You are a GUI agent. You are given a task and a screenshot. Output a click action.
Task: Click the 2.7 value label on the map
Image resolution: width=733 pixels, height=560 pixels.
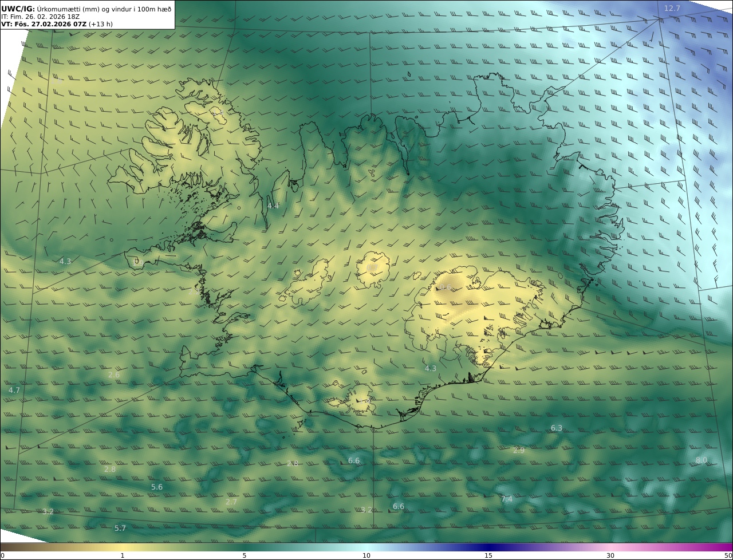(x=231, y=502)
